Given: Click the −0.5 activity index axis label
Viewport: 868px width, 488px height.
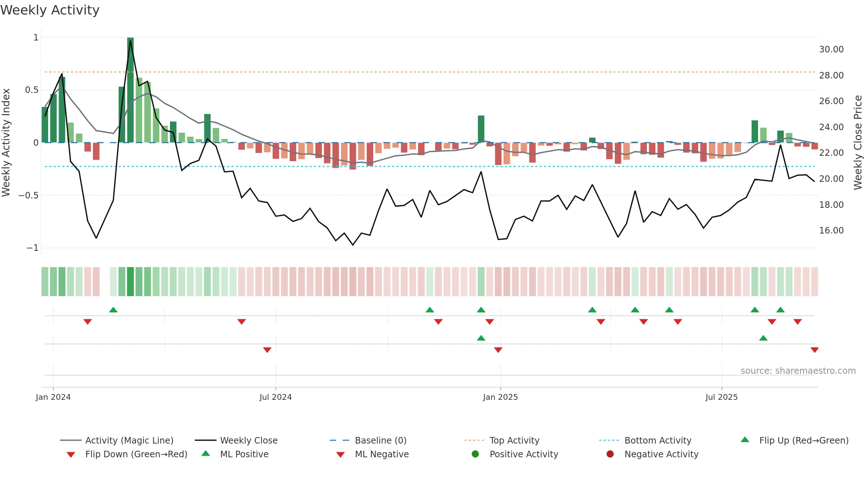Looking at the screenshot, I should click(28, 195).
